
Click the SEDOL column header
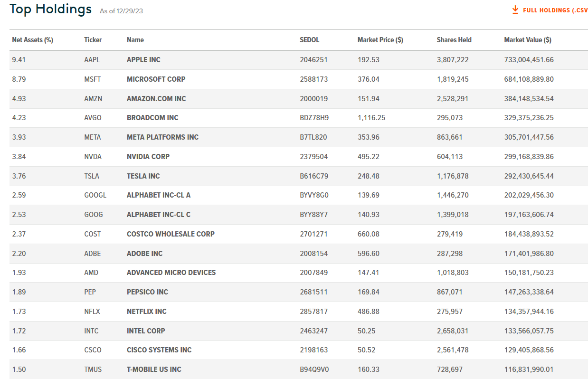click(x=309, y=40)
